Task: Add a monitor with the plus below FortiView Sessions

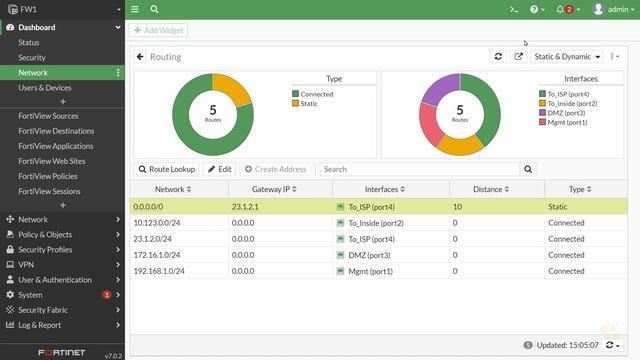Action: pyautogui.click(x=63, y=205)
